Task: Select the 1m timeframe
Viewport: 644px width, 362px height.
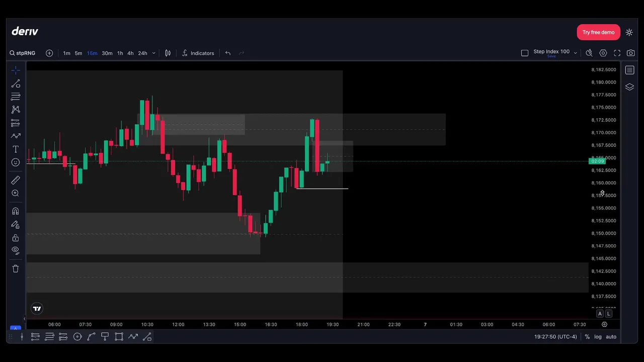Action: (x=66, y=53)
